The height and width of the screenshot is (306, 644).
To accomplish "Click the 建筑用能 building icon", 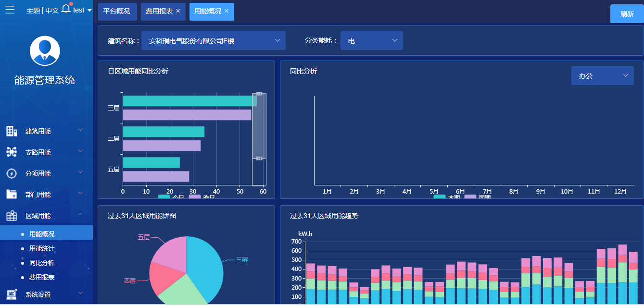I will 12,131.
